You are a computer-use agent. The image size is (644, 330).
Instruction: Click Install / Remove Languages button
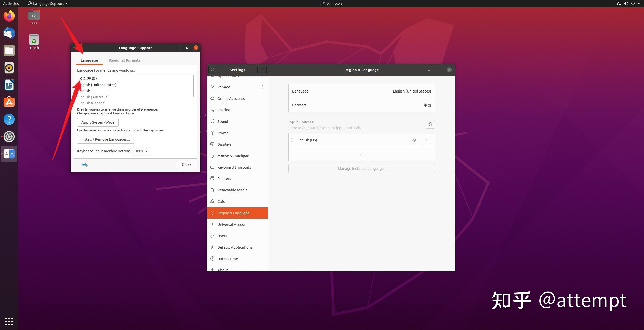pyautogui.click(x=105, y=139)
